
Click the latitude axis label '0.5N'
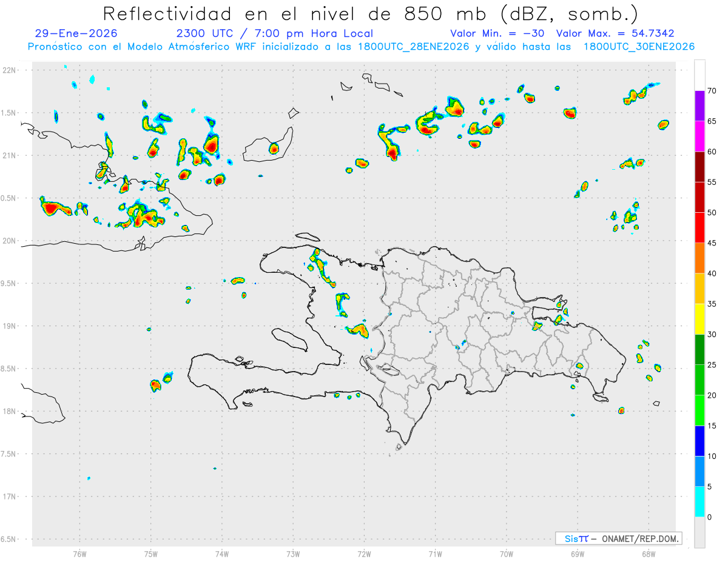pyautogui.click(x=9, y=198)
